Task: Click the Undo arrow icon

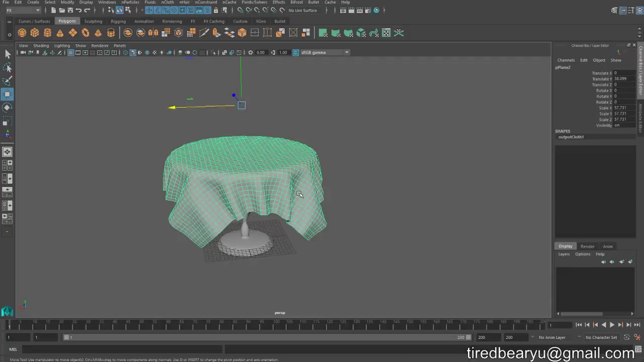Action: [x=78, y=10]
